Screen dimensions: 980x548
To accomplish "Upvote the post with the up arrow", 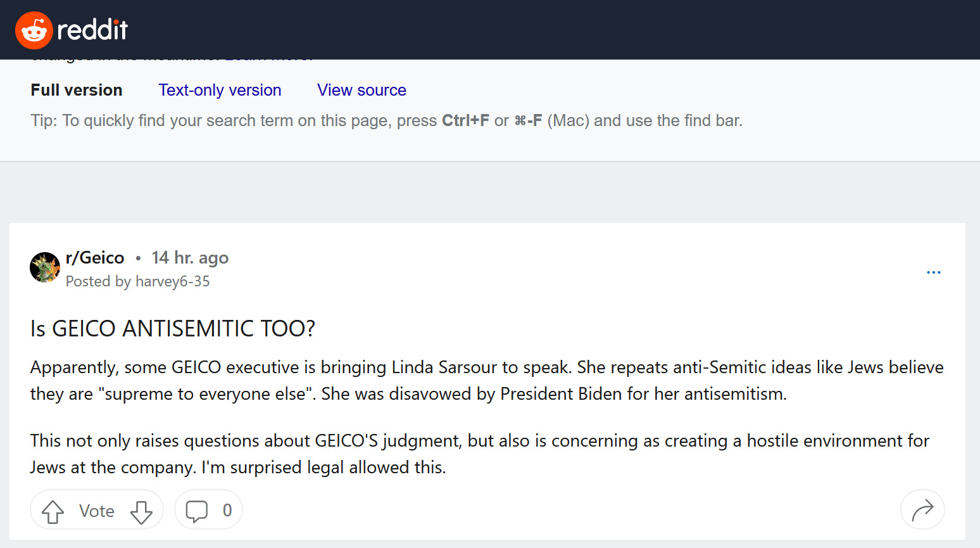I will point(53,511).
